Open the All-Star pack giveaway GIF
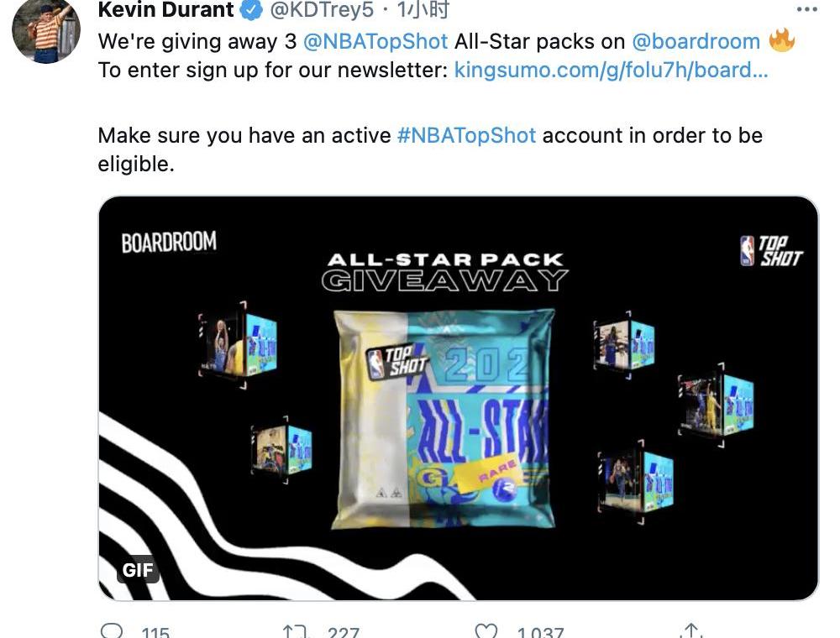The width and height of the screenshot is (840, 638). [x=459, y=398]
